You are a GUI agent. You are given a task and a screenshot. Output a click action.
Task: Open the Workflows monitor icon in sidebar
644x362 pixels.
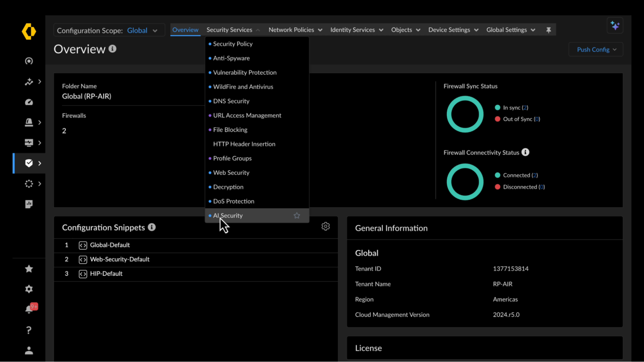(x=29, y=143)
